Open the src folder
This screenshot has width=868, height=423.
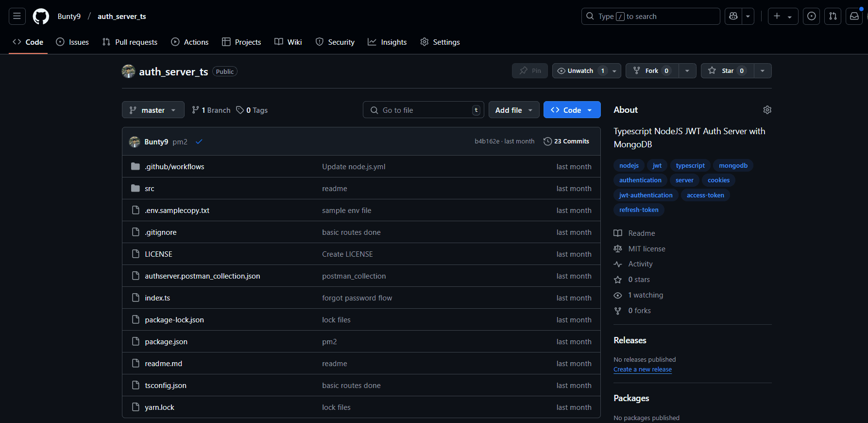click(150, 189)
